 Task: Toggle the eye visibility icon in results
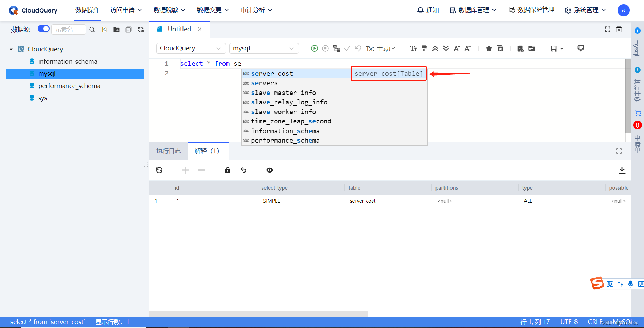(x=270, y=170)
